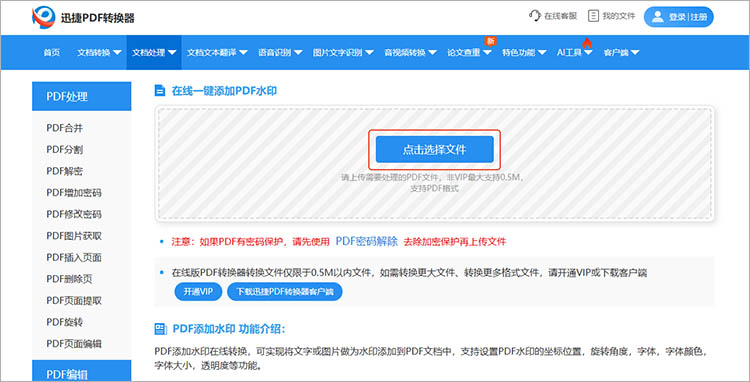This screenshot has height=382, width=750.
Task: Select PDF插入页面 in sidebar
Action: (x=74, y=257)
